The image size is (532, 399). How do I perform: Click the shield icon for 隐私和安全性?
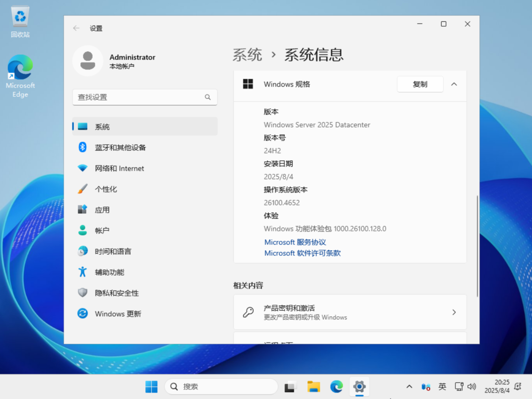coord(82,293)
